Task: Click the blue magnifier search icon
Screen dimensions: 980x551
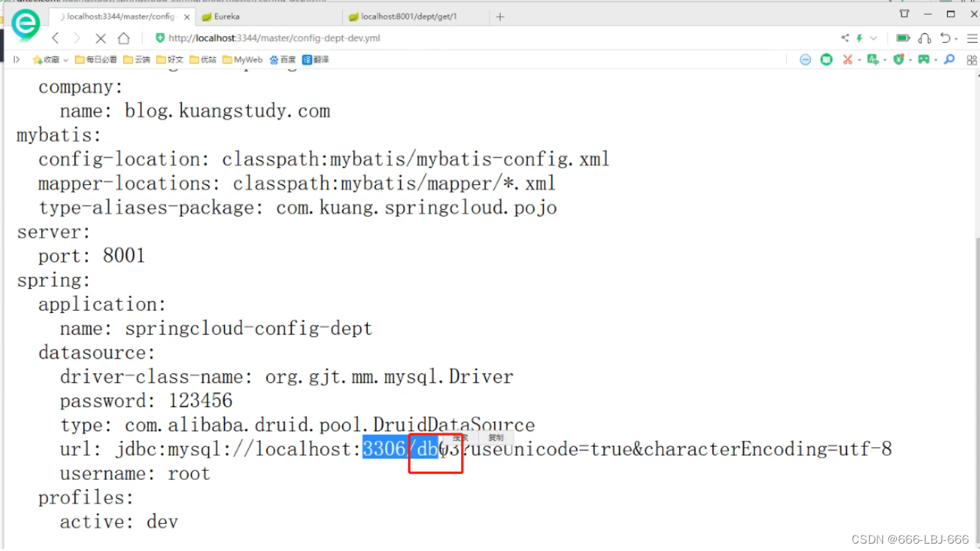Action: click(x=950, y=60)
